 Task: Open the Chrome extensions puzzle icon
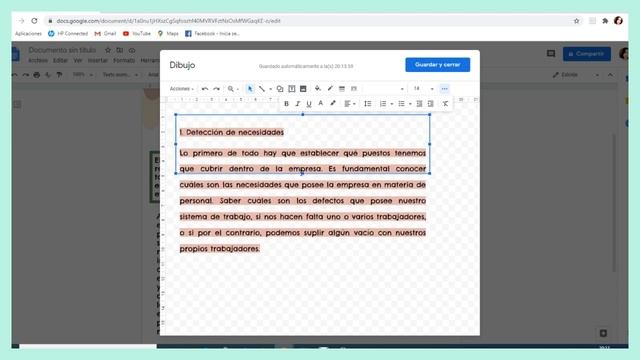[605, 21]
